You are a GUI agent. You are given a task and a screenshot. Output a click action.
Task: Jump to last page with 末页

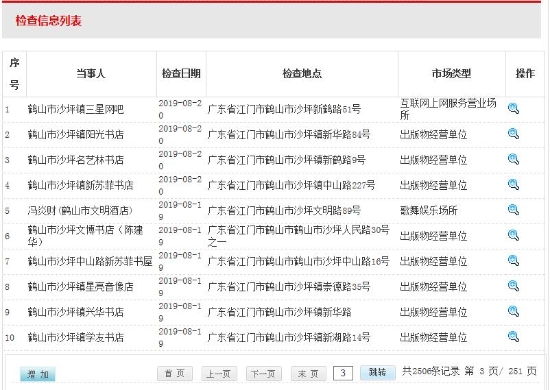308,374
